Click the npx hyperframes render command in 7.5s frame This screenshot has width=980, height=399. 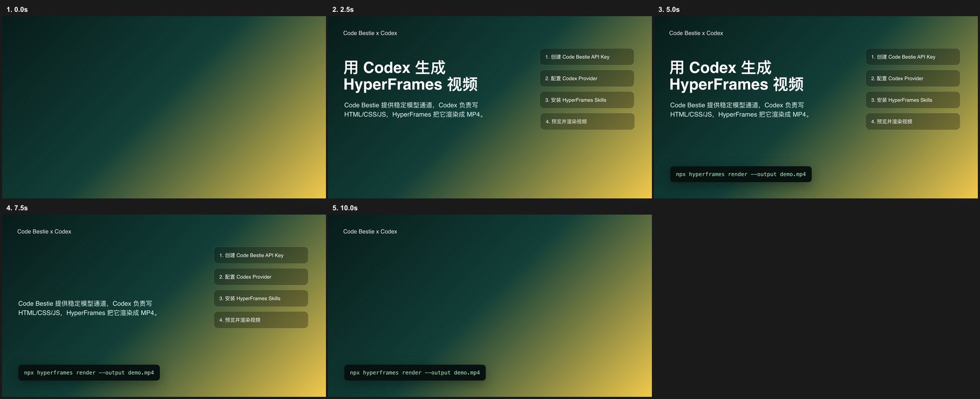(89, 373)
